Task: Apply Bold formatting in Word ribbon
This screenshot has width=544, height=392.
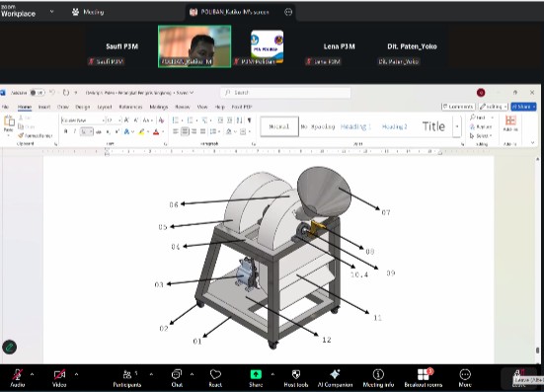Action: click(x=65, y=131)
